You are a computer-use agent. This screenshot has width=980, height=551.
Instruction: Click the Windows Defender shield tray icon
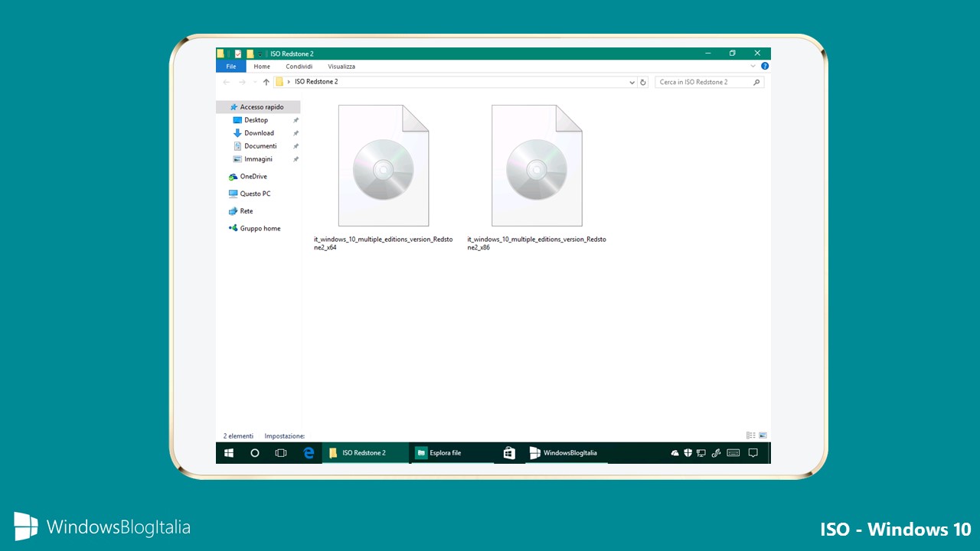(688, 453)
